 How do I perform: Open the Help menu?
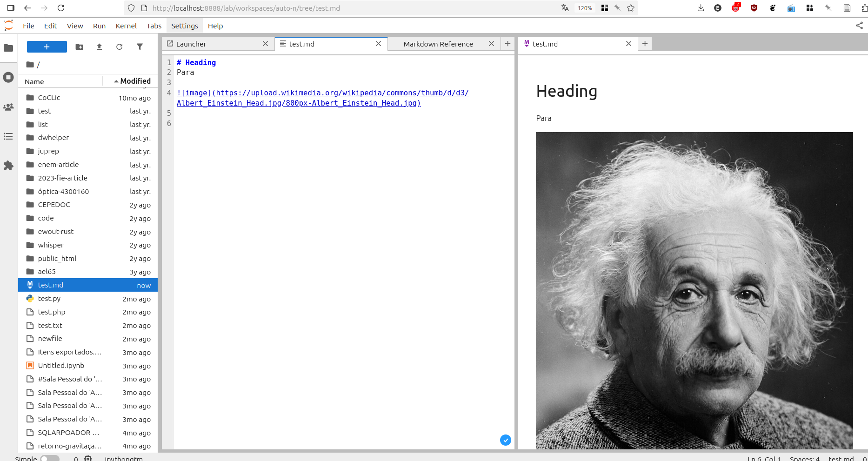click(215, 26)
